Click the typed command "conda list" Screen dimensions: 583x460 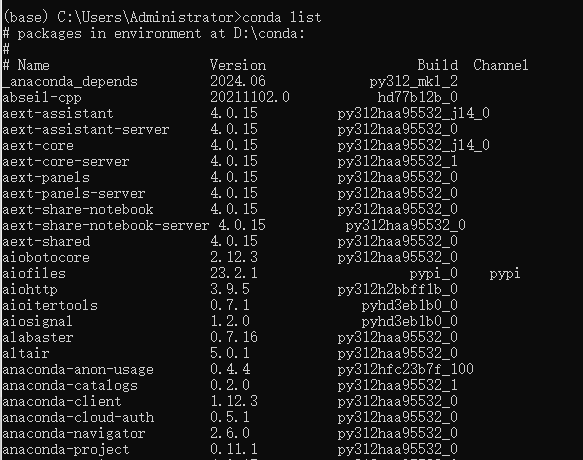click(281, 17)
